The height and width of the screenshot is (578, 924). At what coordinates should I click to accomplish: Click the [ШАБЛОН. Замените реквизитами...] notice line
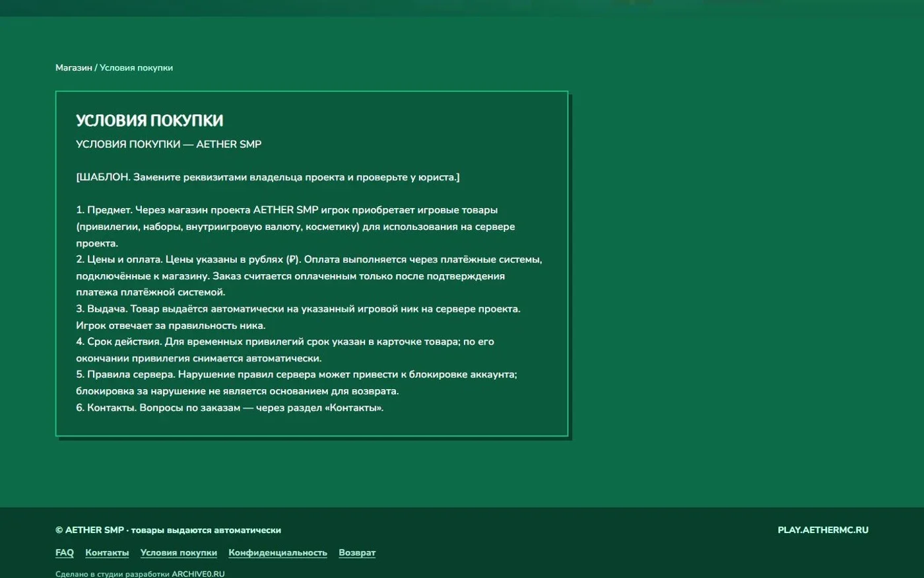tap(268, 177)
